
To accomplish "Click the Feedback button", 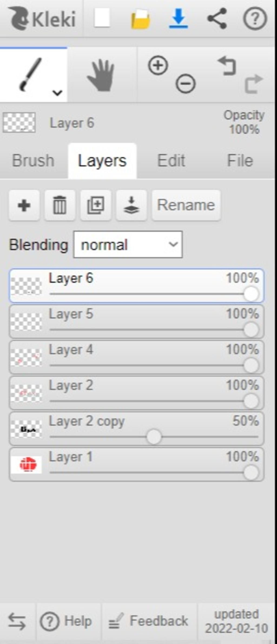I will [149, 621].
